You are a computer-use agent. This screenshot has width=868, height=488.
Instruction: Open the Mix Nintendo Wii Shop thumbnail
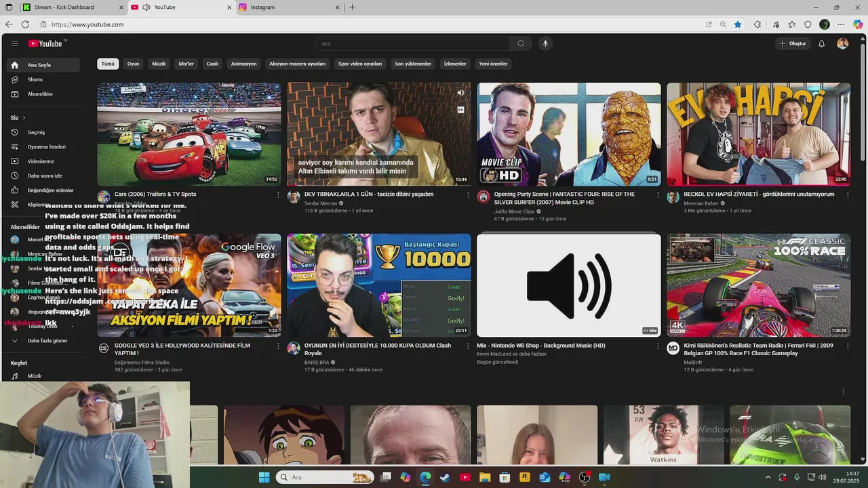[x=569, y=285]
